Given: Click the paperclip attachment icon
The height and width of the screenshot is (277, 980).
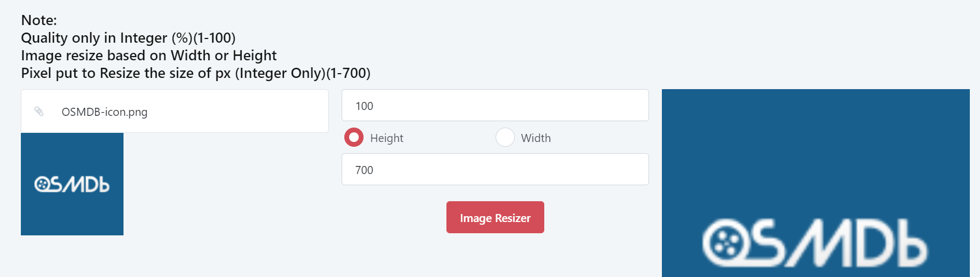Looking at the screenshot, I should click(39, 111).
